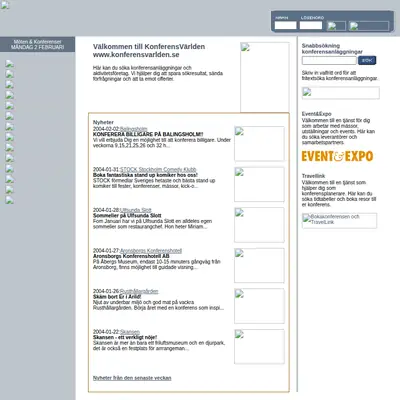
Task: Click headline Sommelier på Ulfsunda Slott
Action: click(x=127, y=216)
